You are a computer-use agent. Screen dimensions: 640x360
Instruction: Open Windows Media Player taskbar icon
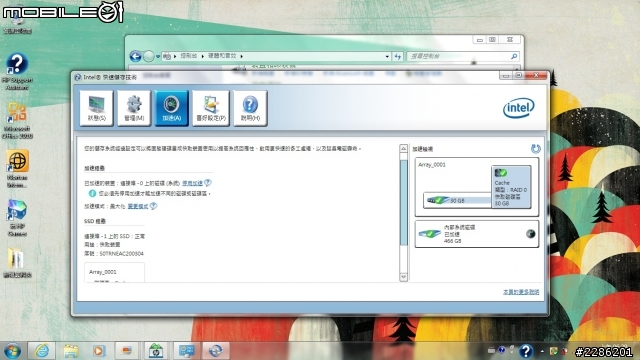(x=98, y=351)
